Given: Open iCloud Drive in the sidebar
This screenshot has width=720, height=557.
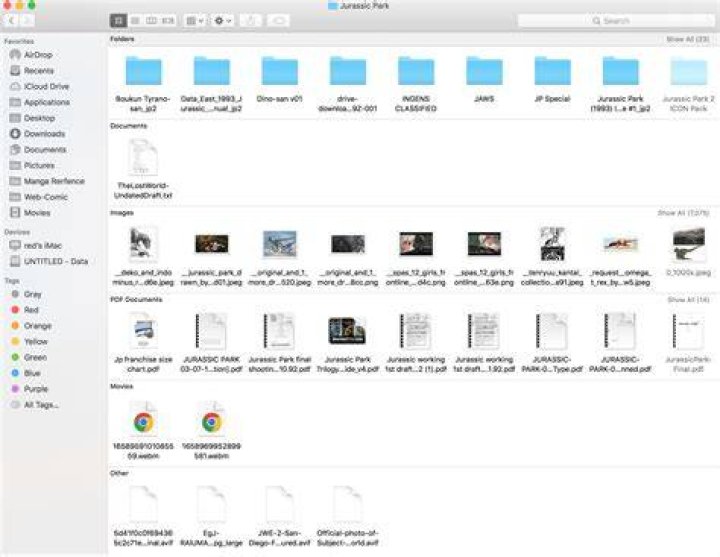Looking at the screenshot, I should (x=46, y=86).
